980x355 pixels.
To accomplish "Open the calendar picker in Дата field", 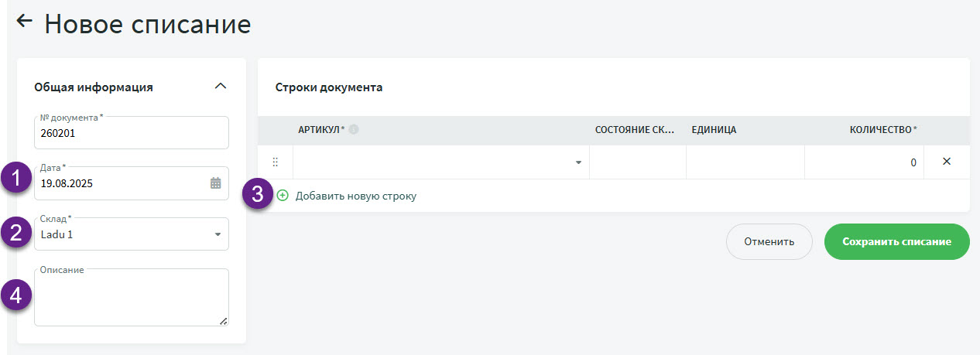I will [x=215, y=183].
